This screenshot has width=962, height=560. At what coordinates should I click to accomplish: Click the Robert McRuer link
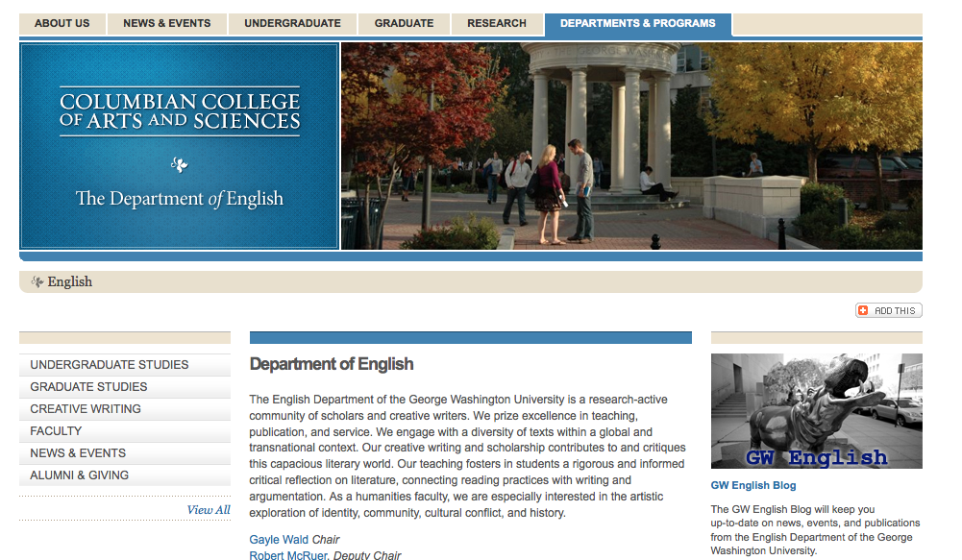click(x=288, y=555)
